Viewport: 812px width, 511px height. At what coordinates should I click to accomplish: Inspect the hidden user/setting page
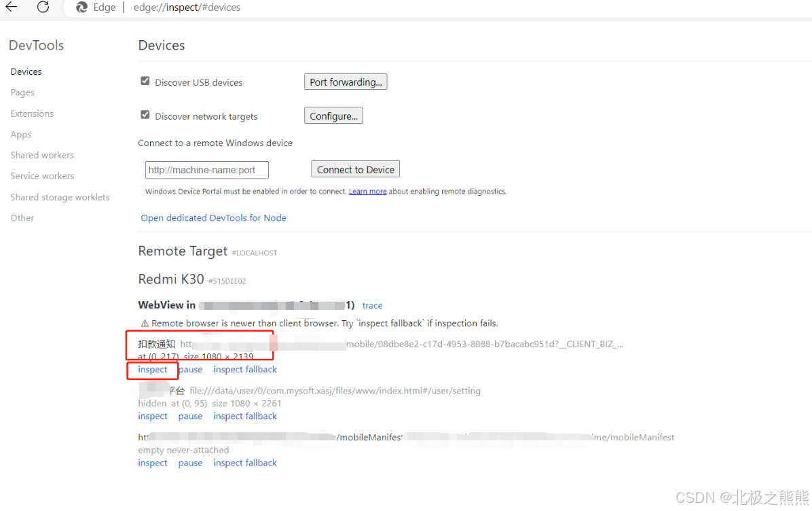tap(152, 416)
